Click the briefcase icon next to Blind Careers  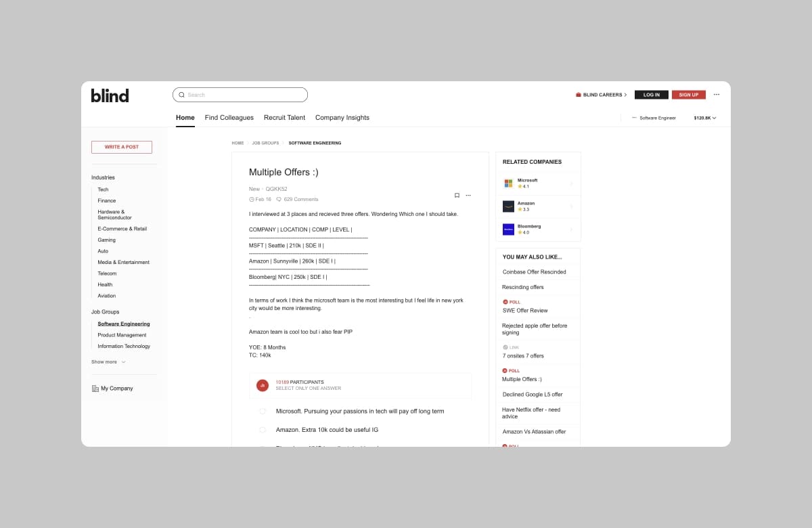point(579,95)
